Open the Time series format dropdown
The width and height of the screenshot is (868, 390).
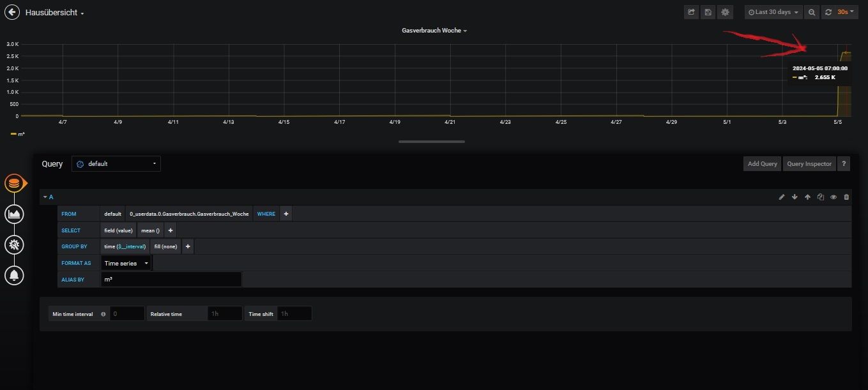click(126, 263)
